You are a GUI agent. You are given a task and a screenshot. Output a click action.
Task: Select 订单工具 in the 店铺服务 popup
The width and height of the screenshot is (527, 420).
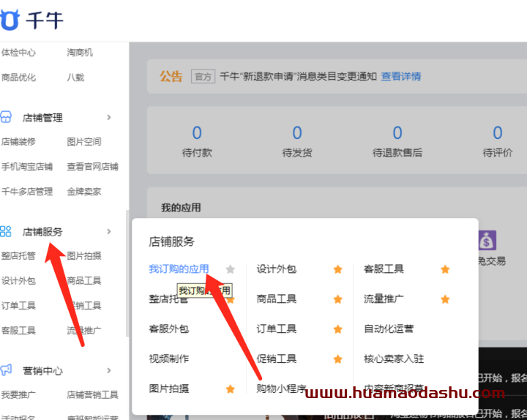[276, 329]
